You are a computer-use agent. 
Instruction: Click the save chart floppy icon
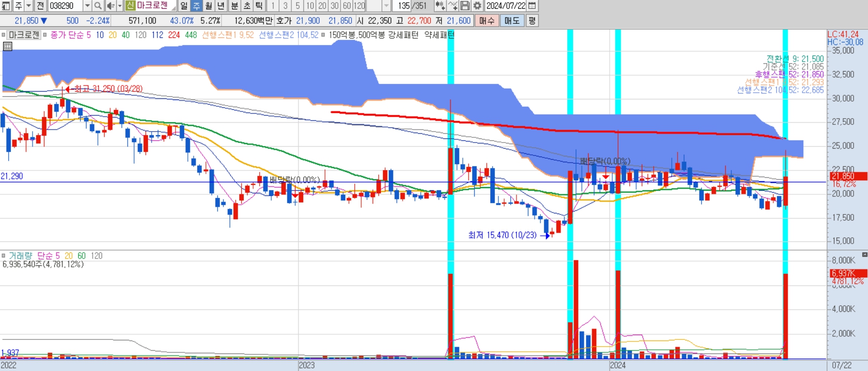click(465, 6)
